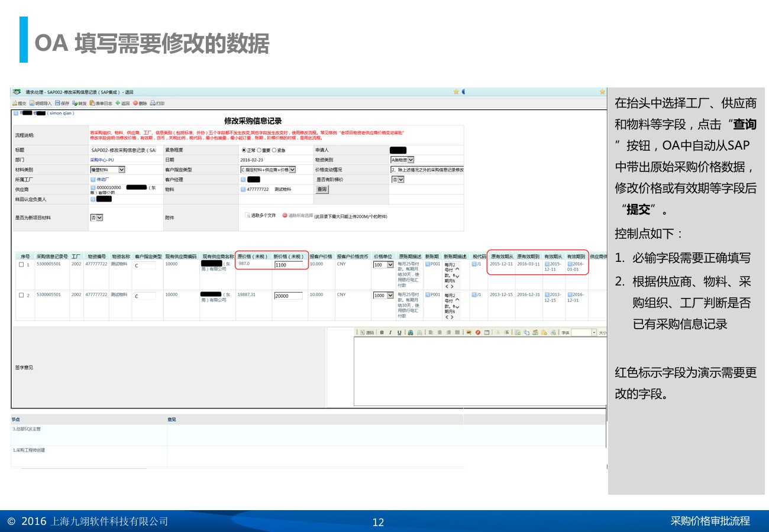
Task: Click the lookup icon beside 所属工厂 field
Action: (93, 179)
